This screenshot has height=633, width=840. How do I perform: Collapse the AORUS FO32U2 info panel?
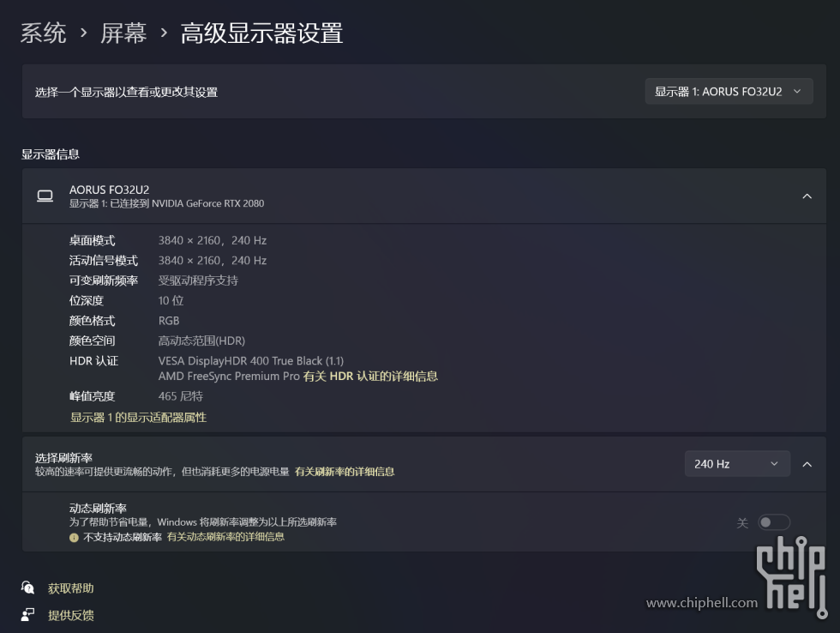pyautogui.click(x=807, y=196)
